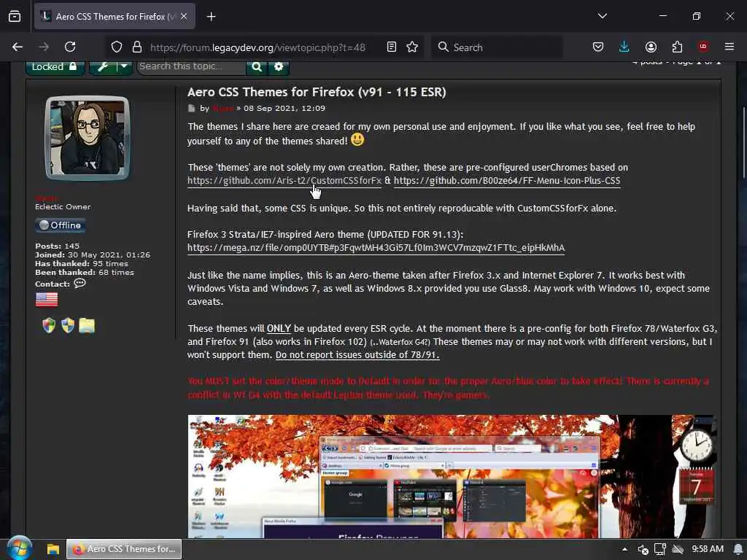Toggle reader view icon
The height and width of the screenshot is (560, 747).
click(392, 47)
